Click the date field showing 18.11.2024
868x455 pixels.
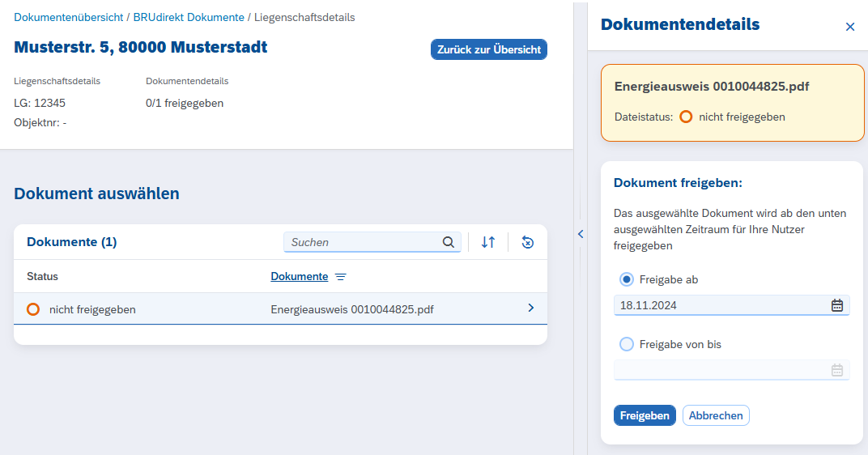coord(721,305)
